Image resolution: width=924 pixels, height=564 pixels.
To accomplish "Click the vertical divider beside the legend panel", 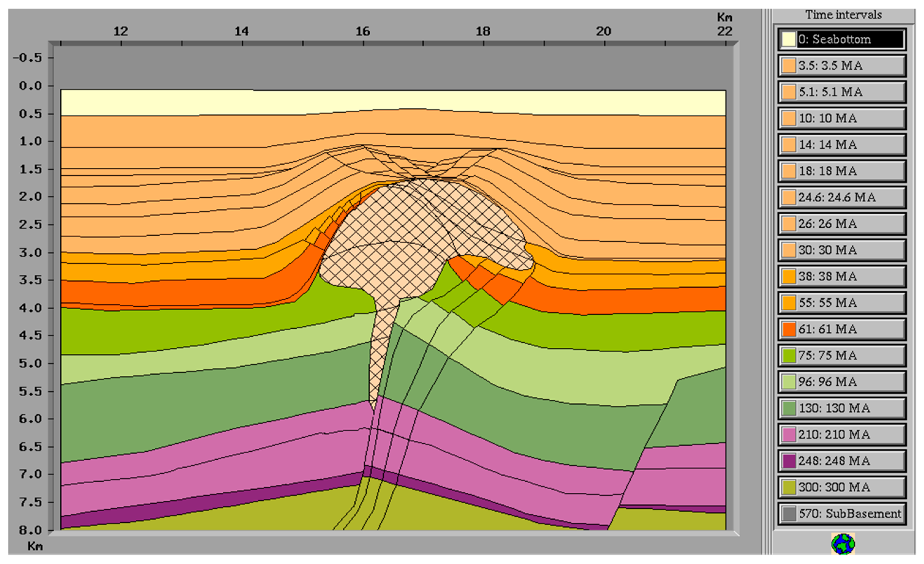I will 767,282.
